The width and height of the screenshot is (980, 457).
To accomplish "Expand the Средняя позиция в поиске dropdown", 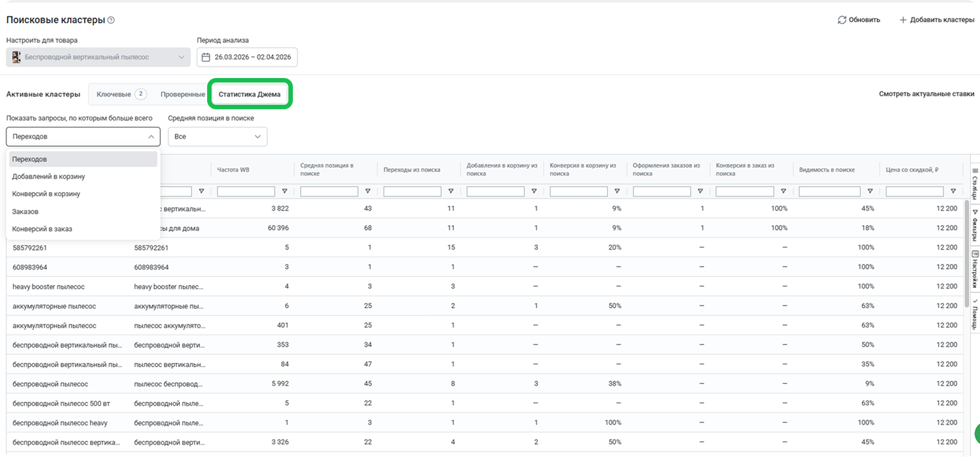I will coord(217,137).
